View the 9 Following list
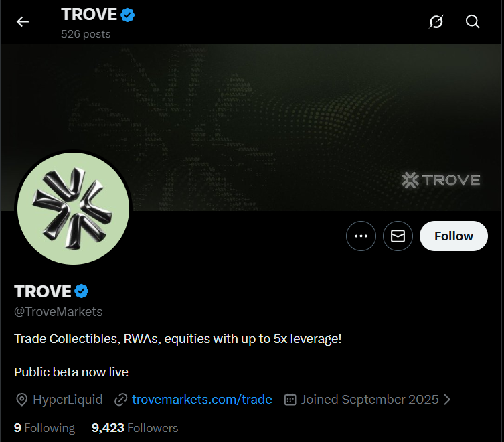The width and height of the screenshot is (504, 442). click(x=44, y=428)
